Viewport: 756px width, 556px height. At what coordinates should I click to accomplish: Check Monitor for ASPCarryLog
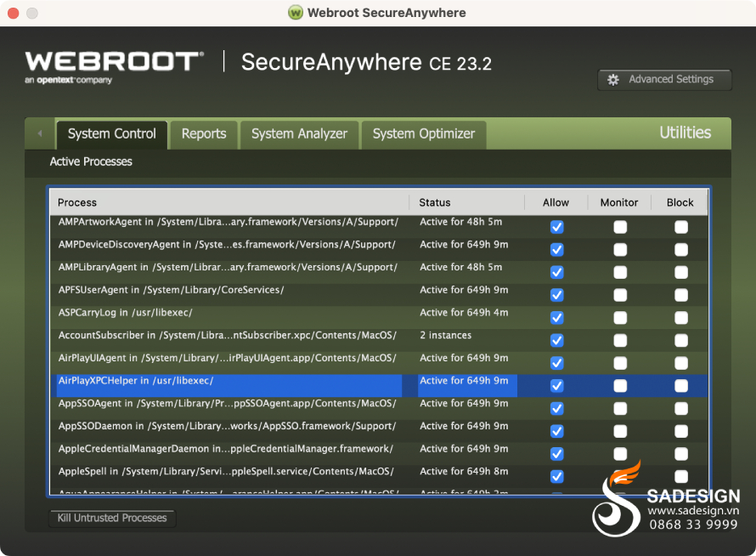tap(620, 318)
